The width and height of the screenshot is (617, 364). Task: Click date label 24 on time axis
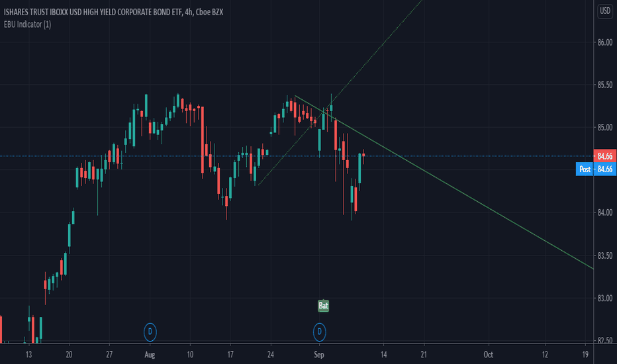[x=271, y=355]
